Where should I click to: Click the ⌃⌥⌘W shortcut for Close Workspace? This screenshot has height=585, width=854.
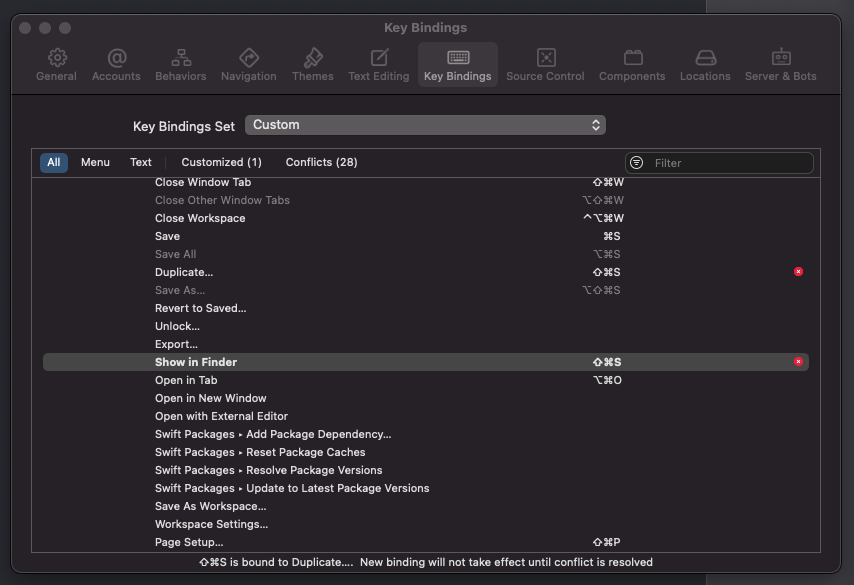(x=603, y=218)
